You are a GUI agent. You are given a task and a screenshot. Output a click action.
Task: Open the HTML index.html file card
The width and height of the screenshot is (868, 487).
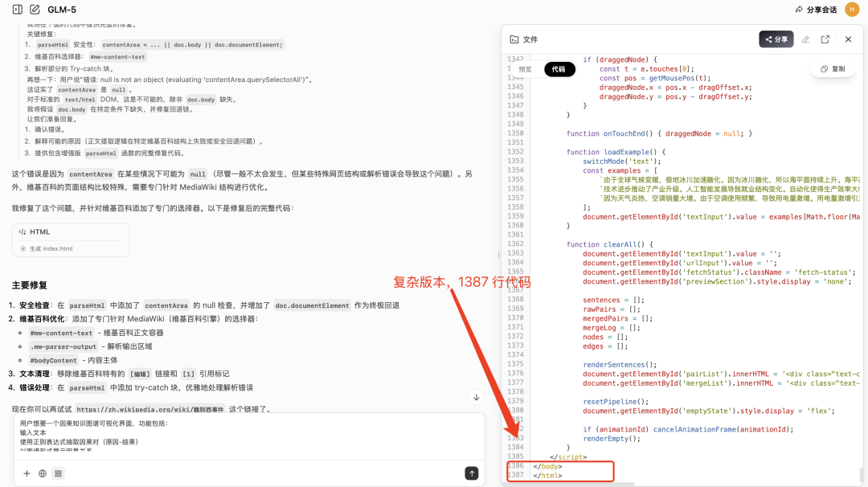[71, 240]
